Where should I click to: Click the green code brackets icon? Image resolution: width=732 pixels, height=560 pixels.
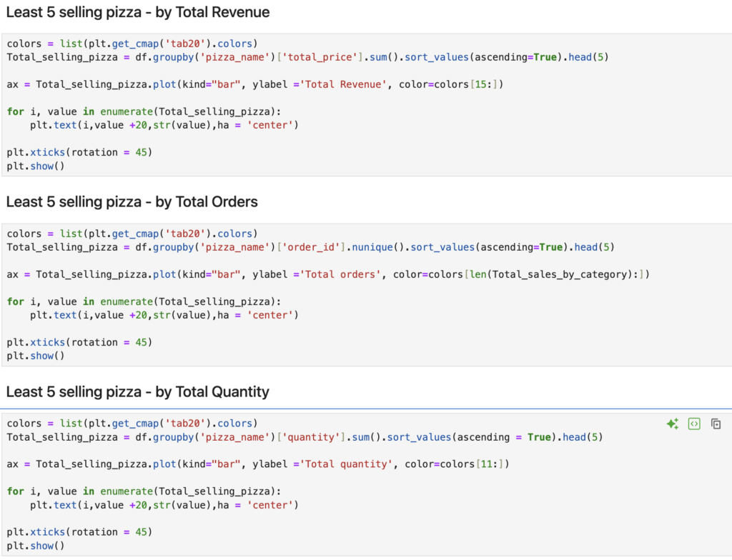pos(693,424)
